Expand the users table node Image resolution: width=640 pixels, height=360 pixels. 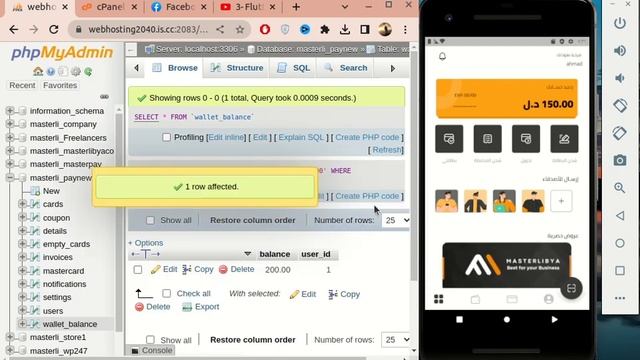point(22,310)
